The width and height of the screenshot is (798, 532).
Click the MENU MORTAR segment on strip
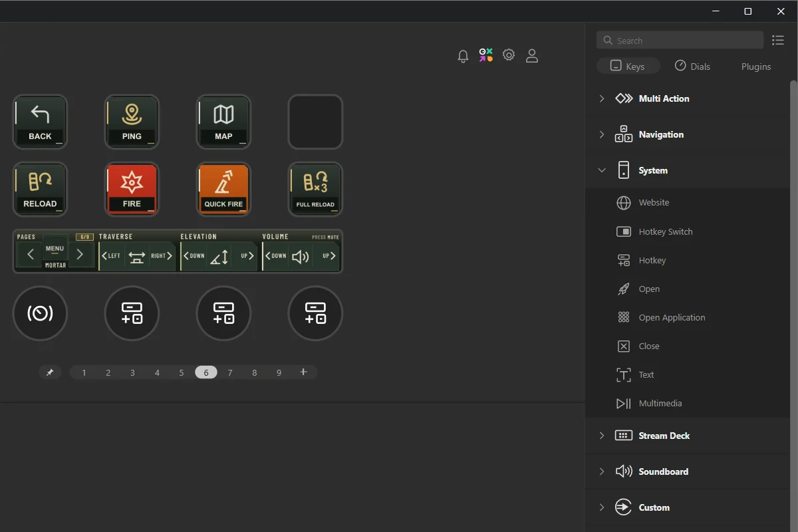coord(55,253)
